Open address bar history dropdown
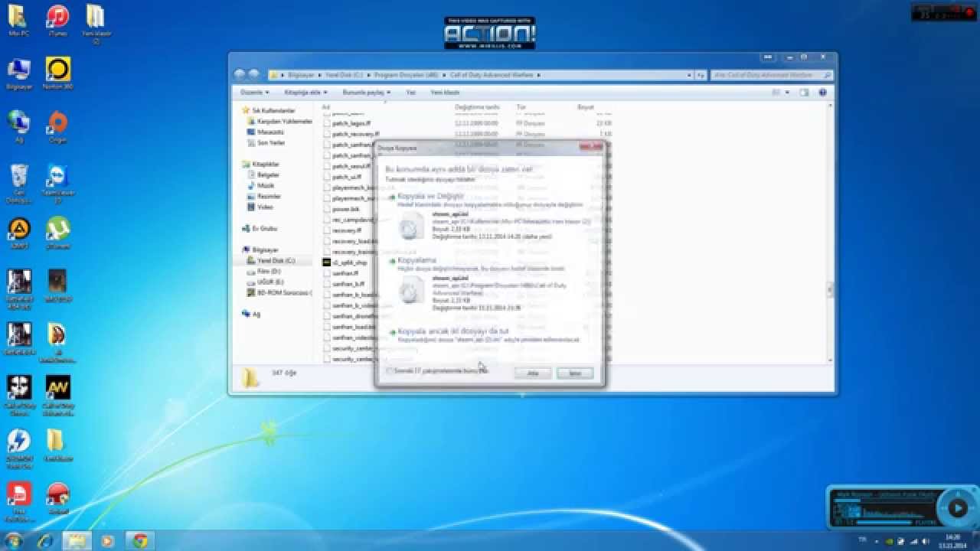 (688, 75)
